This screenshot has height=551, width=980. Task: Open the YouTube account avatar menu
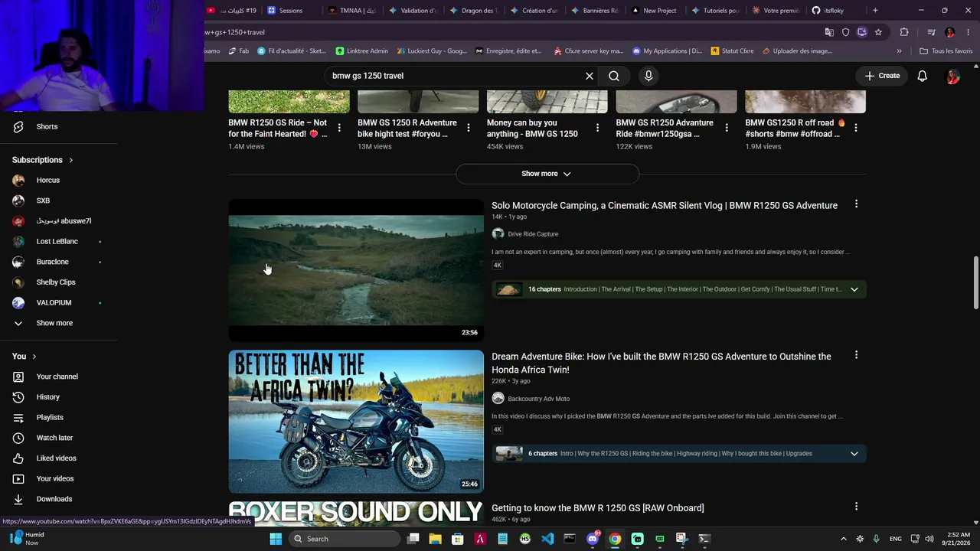pos(953,76)
